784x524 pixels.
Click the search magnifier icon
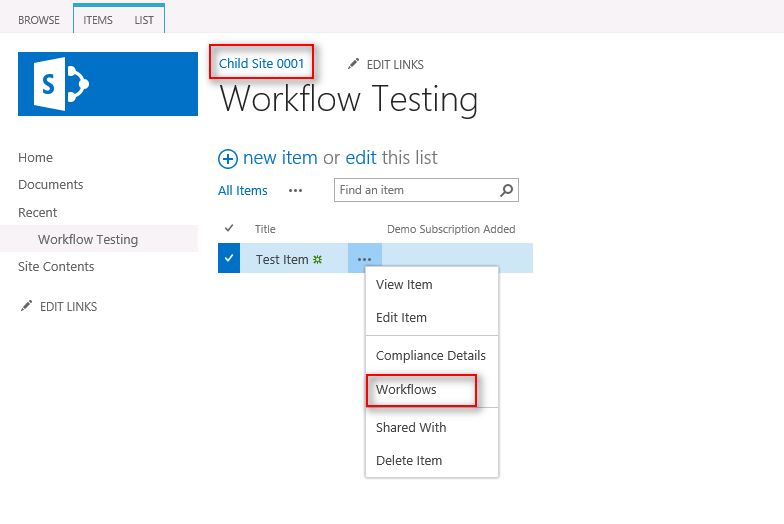point(507,190)
